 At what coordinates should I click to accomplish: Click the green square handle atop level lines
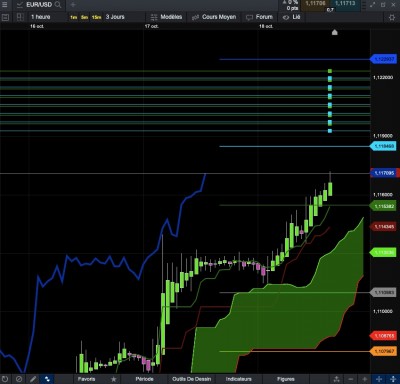[330, 71]
